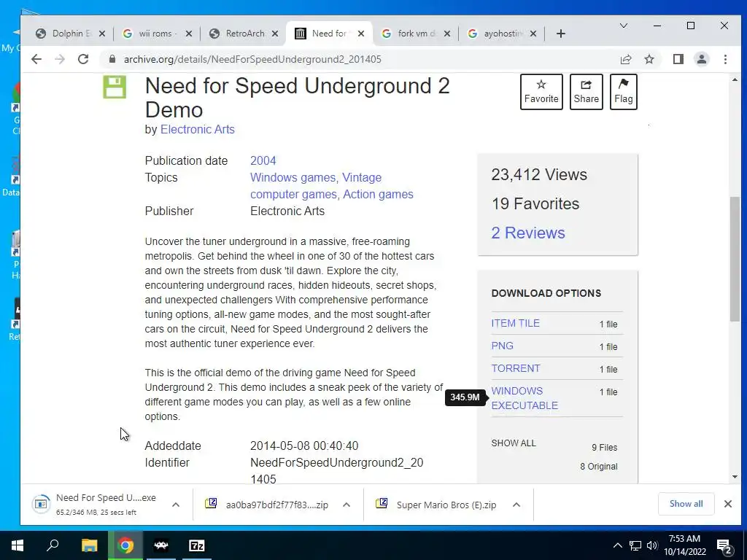
Task: Click the volume speaker tray icon
Action: pos(651,545)
